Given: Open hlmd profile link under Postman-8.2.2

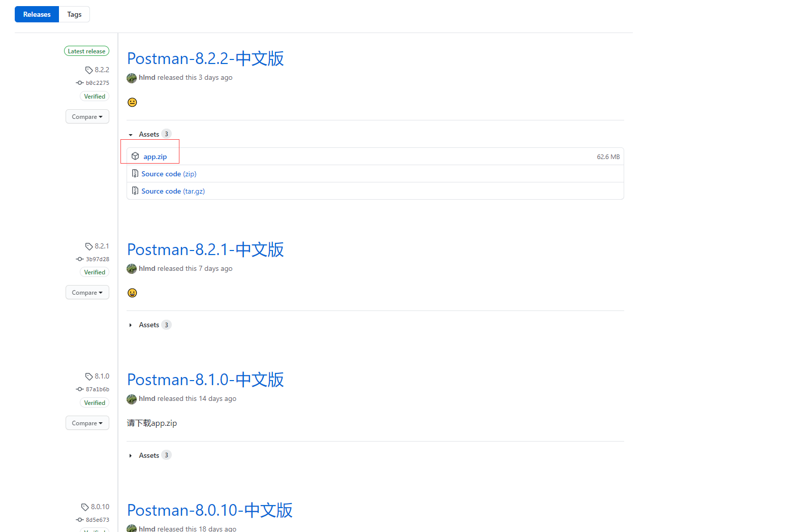Looking at the screenshot, I should point(147,78).
